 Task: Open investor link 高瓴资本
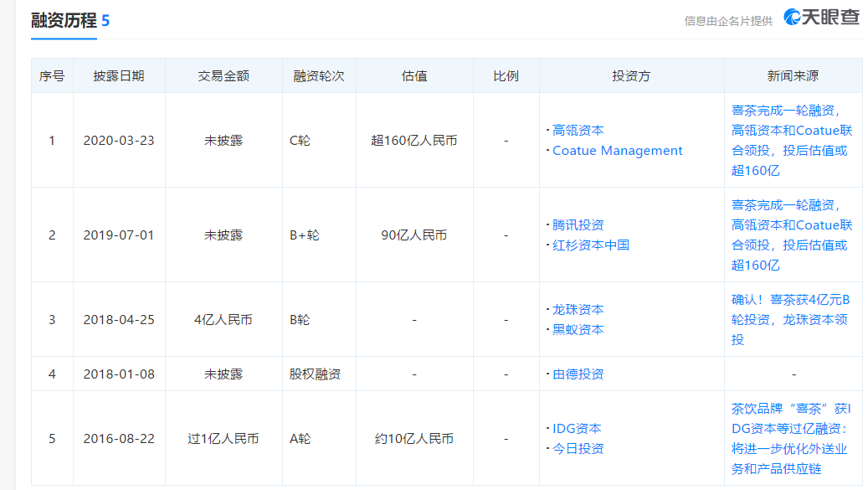tap(578, 131)
